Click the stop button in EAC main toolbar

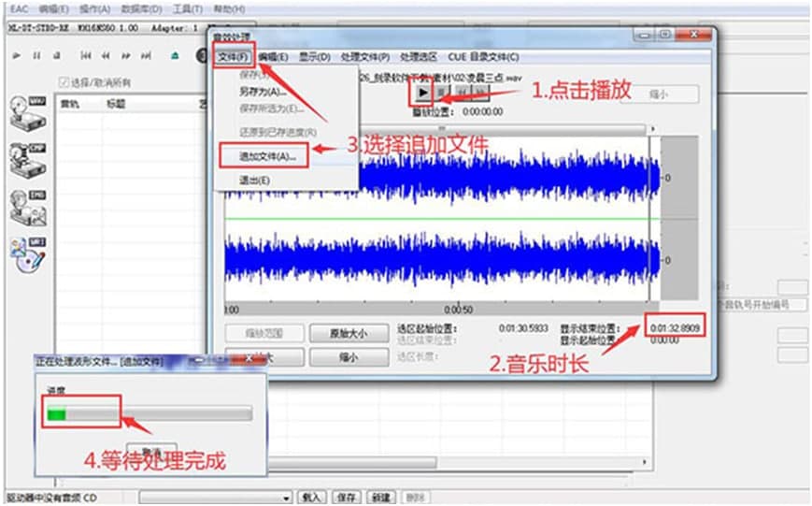pyautogui.click(x=57, y=55)
